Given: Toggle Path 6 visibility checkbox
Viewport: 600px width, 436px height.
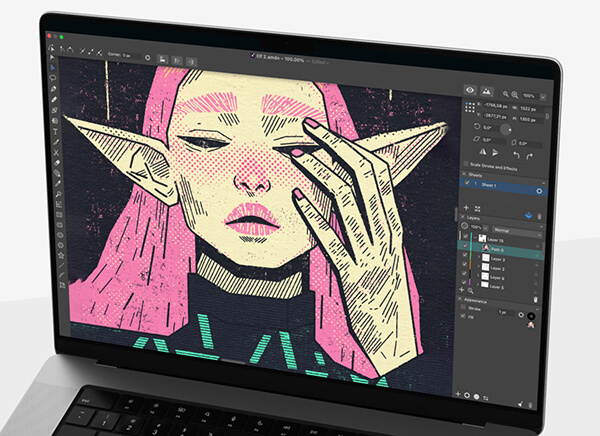Looking at the screenshot, I should click(465, 245).
